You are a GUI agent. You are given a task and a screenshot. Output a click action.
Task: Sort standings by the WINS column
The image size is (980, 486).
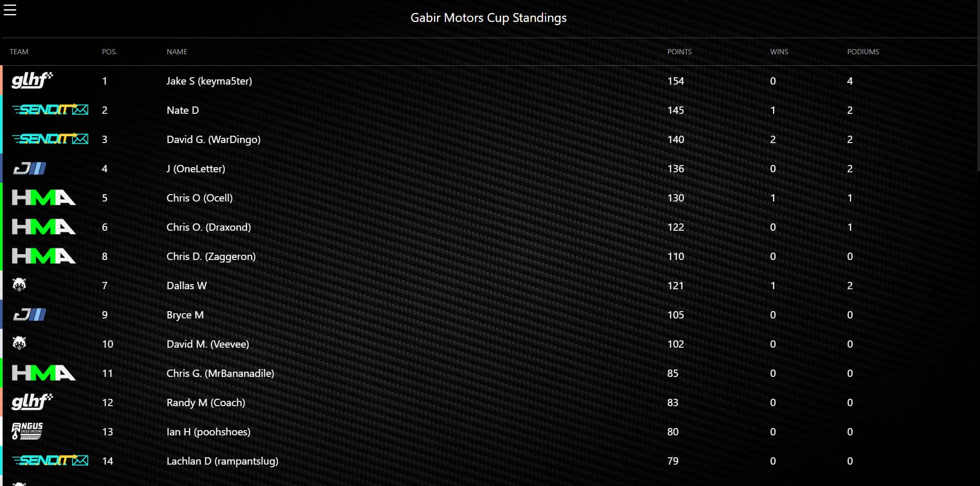[779, 52]
